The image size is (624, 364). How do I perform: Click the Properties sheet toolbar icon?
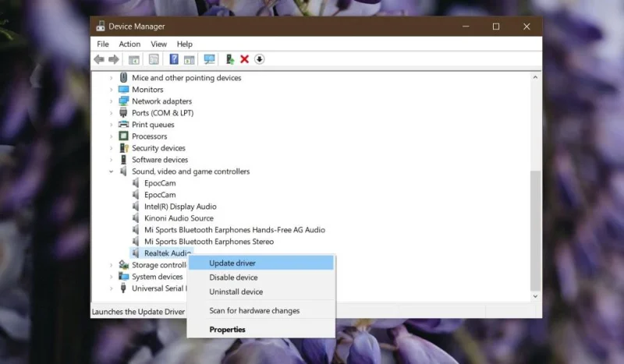coord(154,60)
